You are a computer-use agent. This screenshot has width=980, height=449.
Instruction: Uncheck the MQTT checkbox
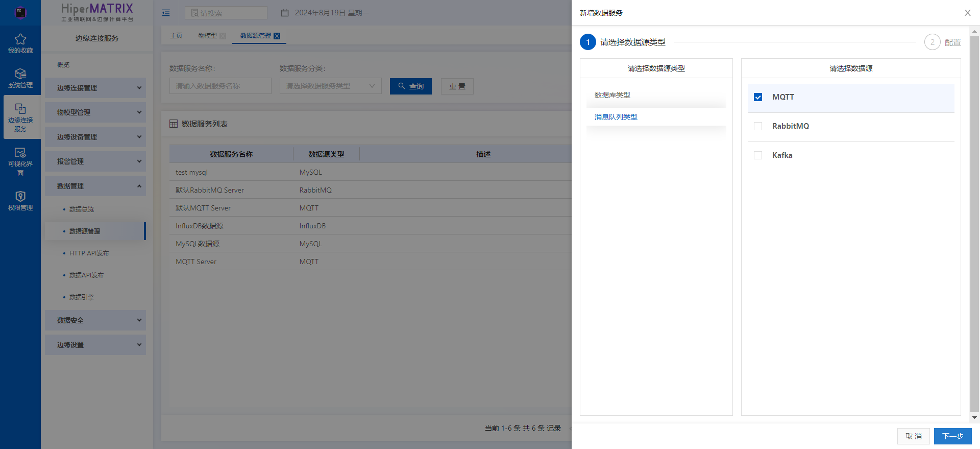pyautogui.click(x=758, y=97)
